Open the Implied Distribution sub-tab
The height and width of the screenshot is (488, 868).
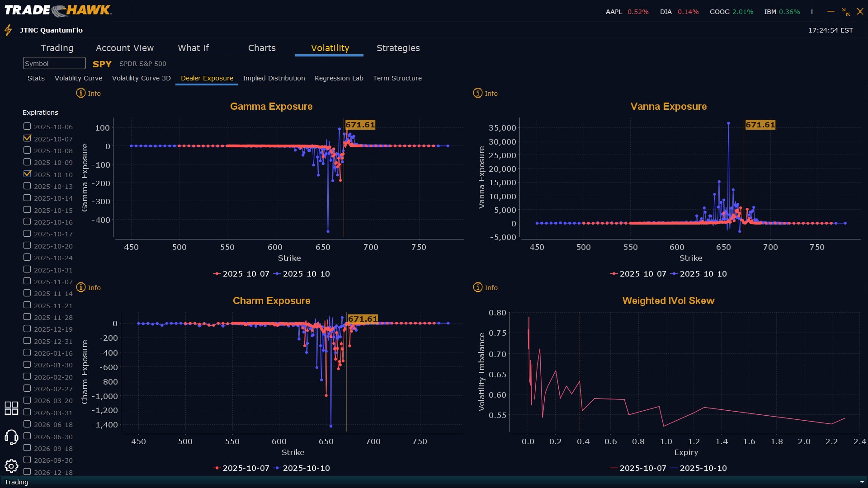[274, 78]
